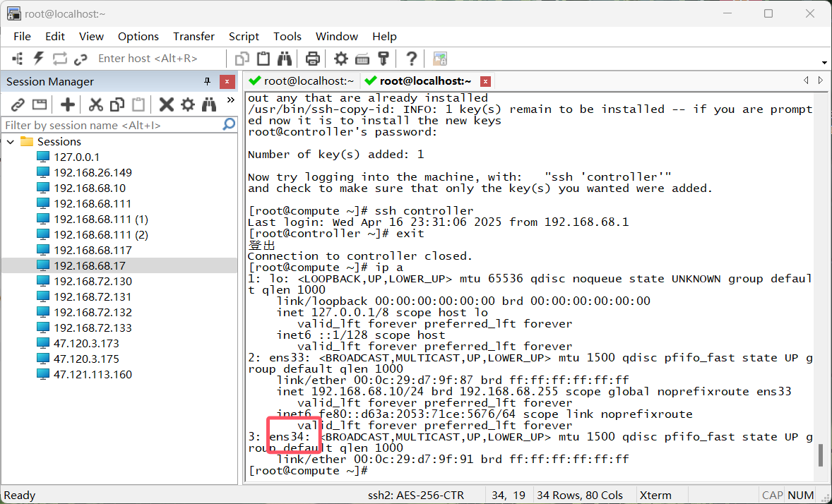Click the terminal vertical scrollbar track
This screenshot has width=832, height=504.
pyautogui.click(x=820, y=282)
